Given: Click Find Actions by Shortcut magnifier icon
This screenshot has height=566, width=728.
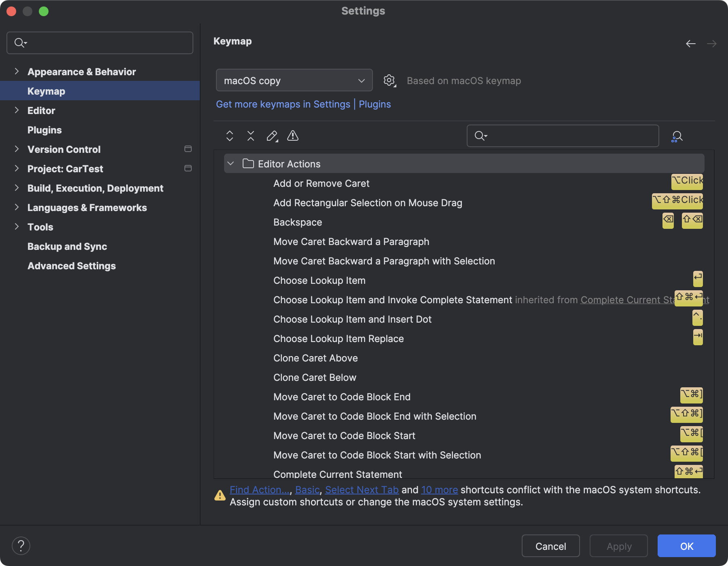Looking at the screenshot, I should [x=677, y=136].
